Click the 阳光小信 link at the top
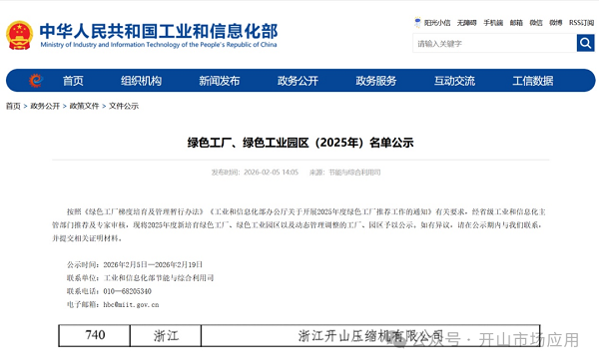 (x=437, y=23)
